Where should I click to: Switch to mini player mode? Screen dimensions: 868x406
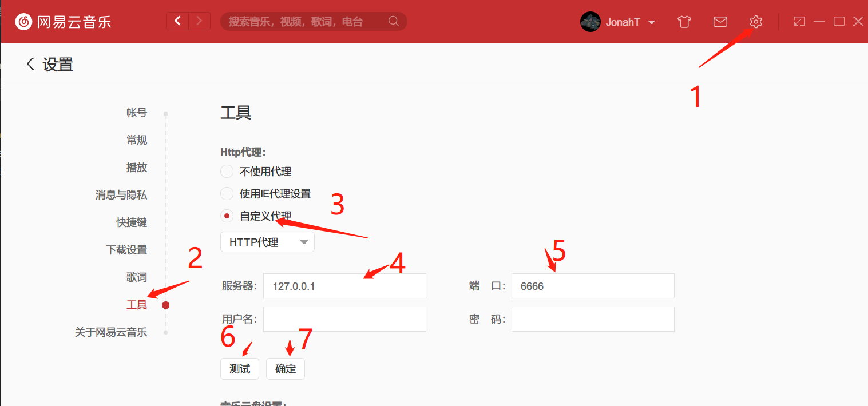[x=799, y=21]
